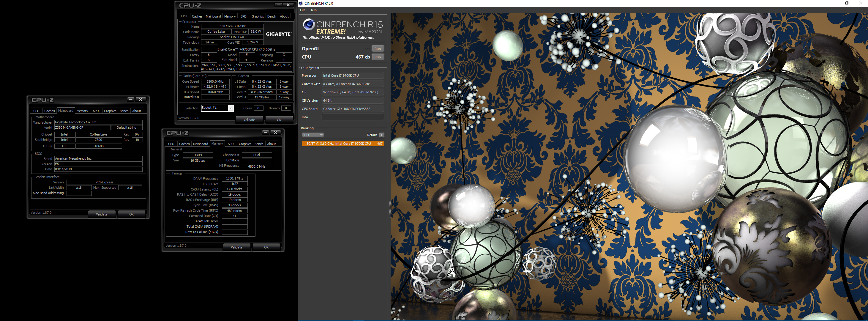Close the top CPU-Z CPU window
868x321 pixels.
pos(288,5)
